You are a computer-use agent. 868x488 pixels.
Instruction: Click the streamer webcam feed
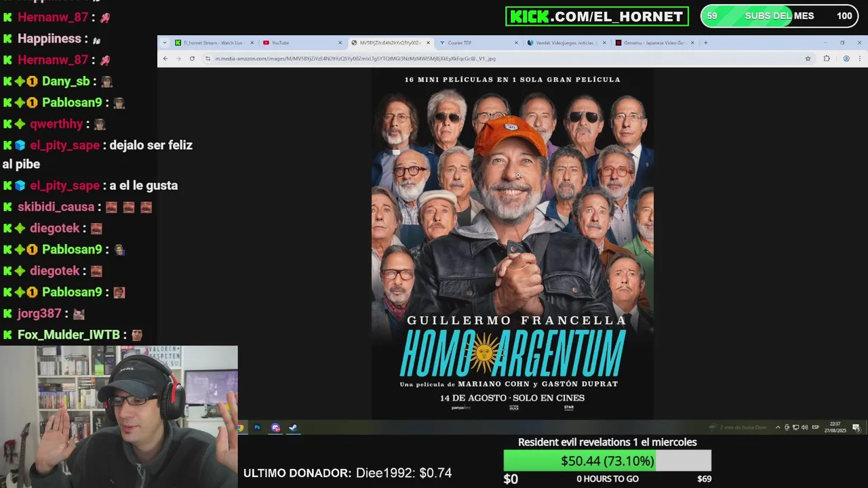point(119,417)
